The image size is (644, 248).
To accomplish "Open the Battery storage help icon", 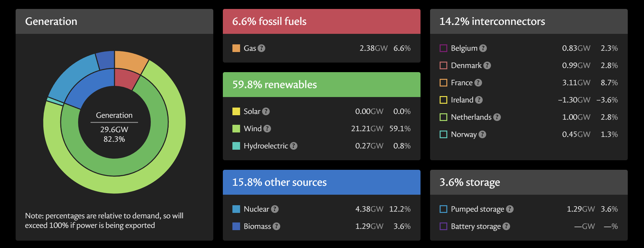I will tap(506, 226).
